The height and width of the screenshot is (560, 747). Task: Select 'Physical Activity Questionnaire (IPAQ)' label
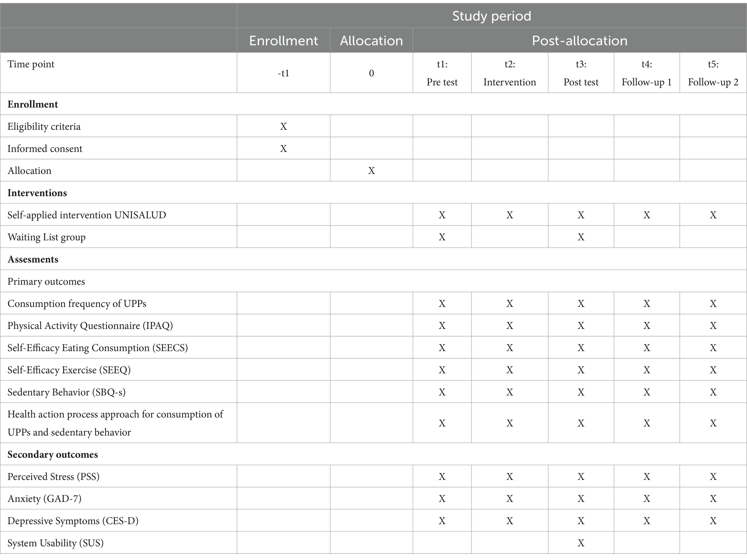coord(90,326)
